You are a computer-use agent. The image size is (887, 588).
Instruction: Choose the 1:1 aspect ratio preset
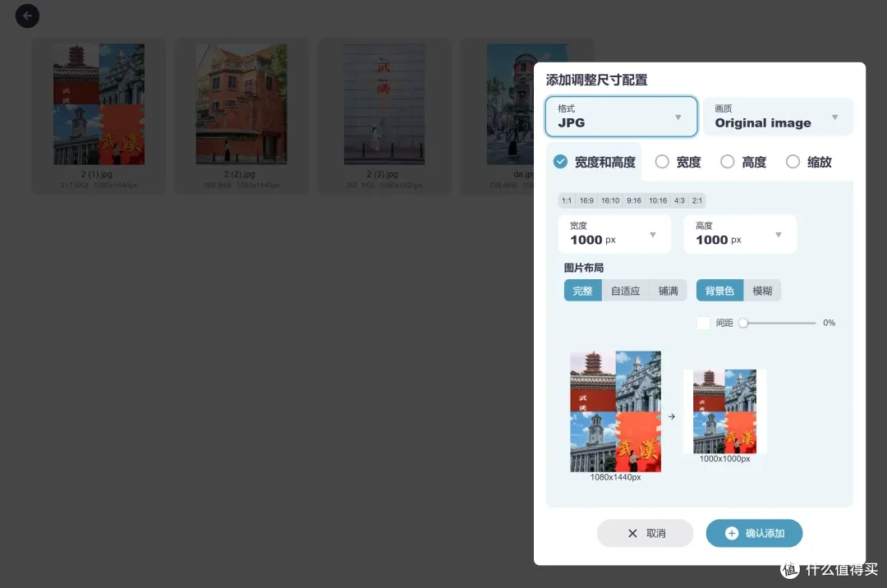click(566, 200)
